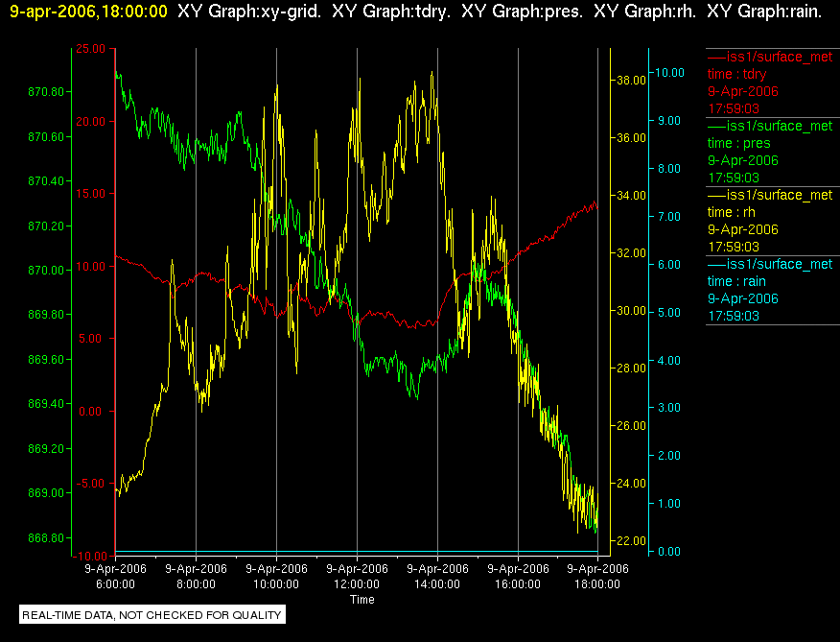Select the 'XY Graph:tdry.' header label
Screen dimensions: 840x642
click(x=391, y=12)
